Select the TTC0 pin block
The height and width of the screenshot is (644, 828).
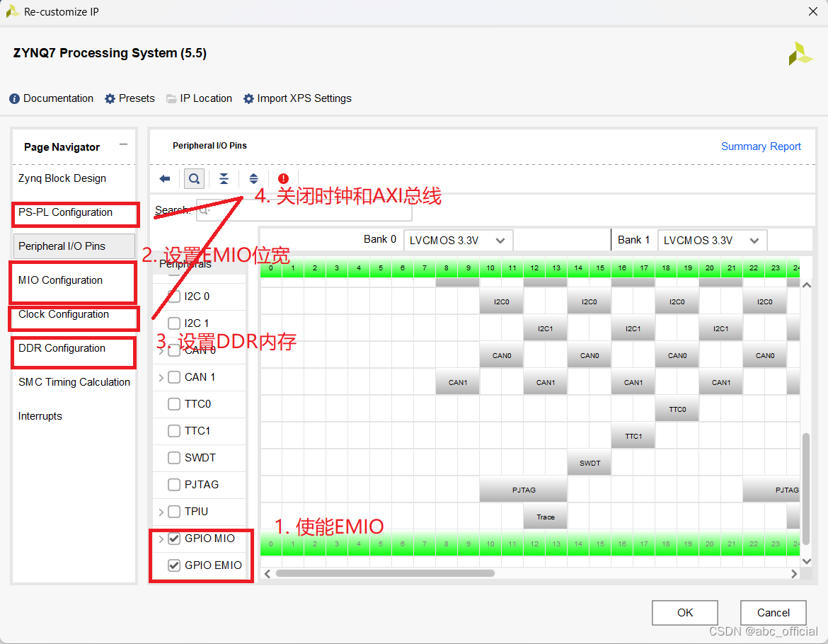click(x=677, y=408)
